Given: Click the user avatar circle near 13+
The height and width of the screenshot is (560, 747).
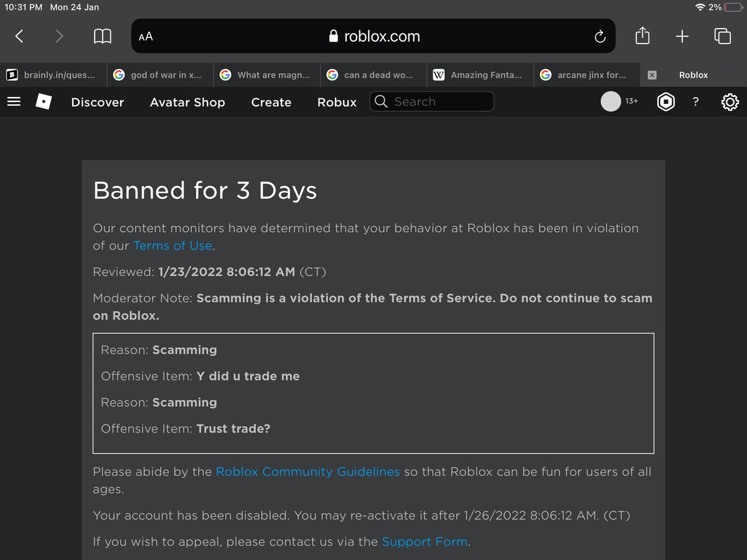Looking at the screenshot, I should [x=611, y=101].
